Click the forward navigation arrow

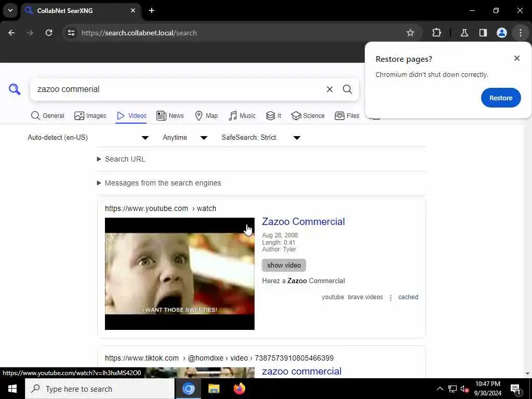pyautogui.click(x=30, y=33)
